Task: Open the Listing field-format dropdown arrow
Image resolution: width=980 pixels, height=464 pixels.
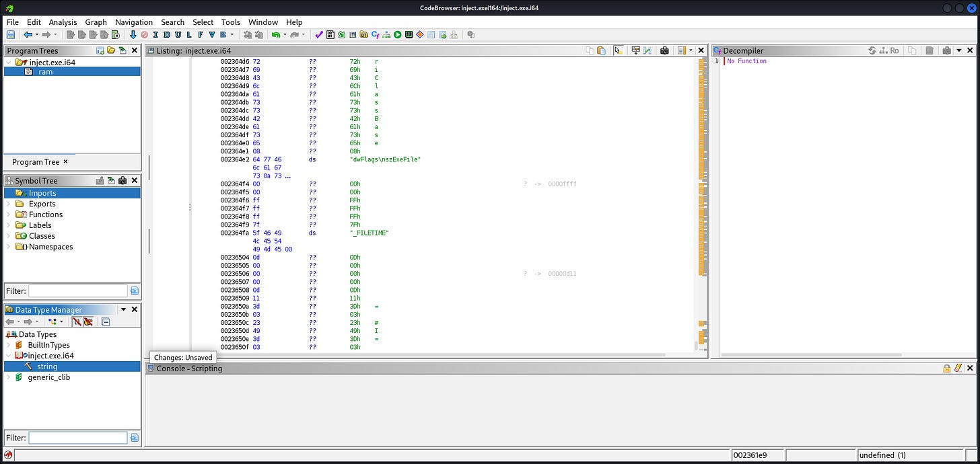Action: (691, 50)
